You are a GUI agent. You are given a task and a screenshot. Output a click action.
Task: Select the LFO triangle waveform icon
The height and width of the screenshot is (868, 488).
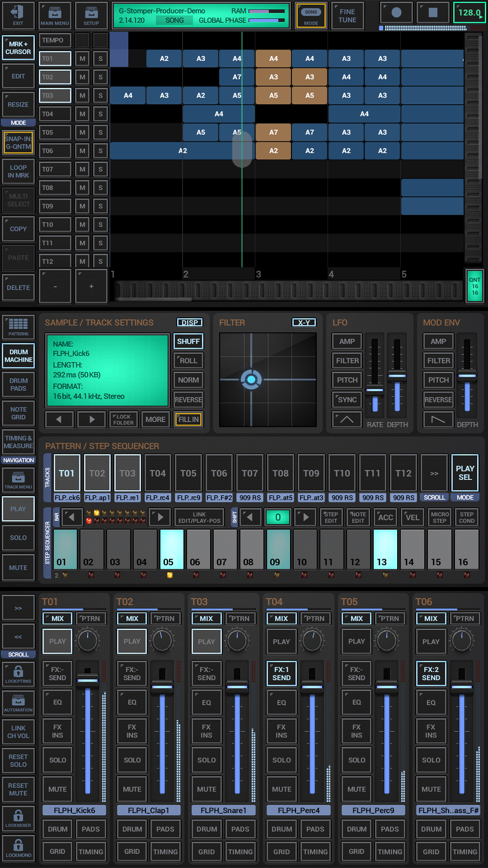[347, 419]
